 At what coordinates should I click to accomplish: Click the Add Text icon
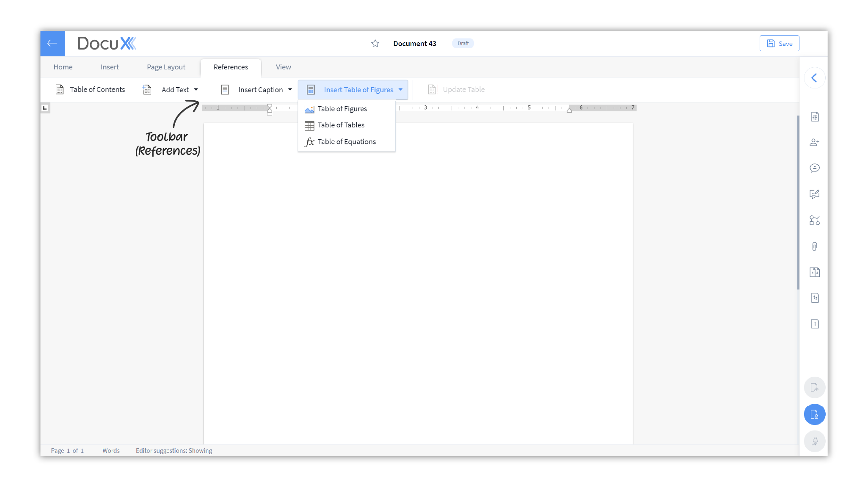(x=147, y=89)
